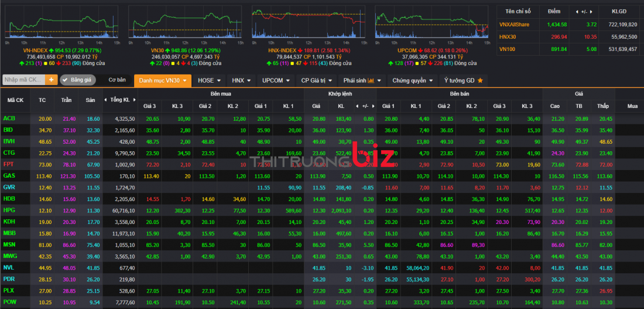Image resolution: width=644 pixels, height=309 pixels.
Task: Click the orange plus button beside the search box
Action: click(x=52, y=80)
